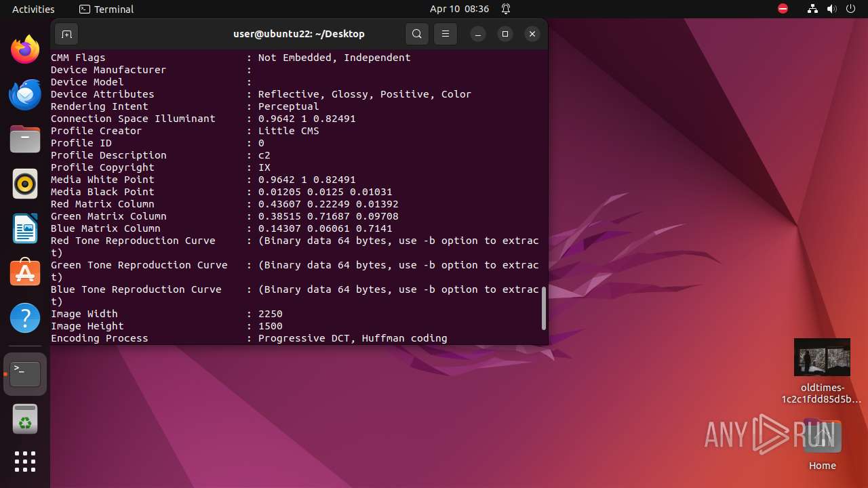
Task: Click the value '2250'
Action: [271, 314]
